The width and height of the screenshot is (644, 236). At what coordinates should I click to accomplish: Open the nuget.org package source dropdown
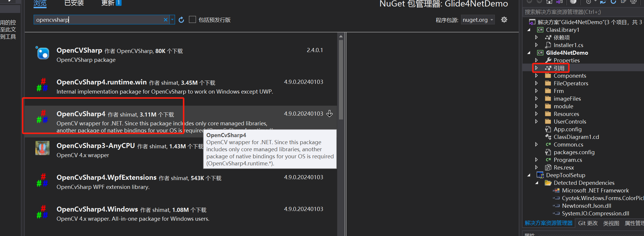click(x=478, y=20)
